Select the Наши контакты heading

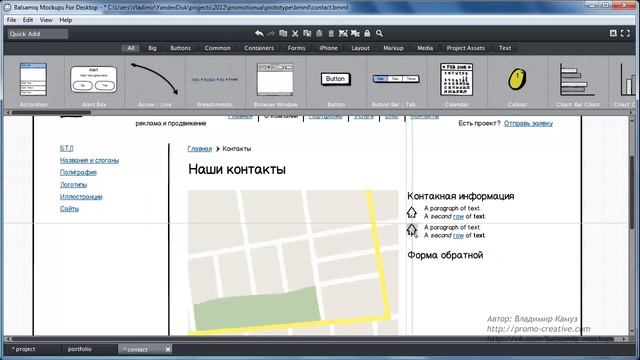237,169
